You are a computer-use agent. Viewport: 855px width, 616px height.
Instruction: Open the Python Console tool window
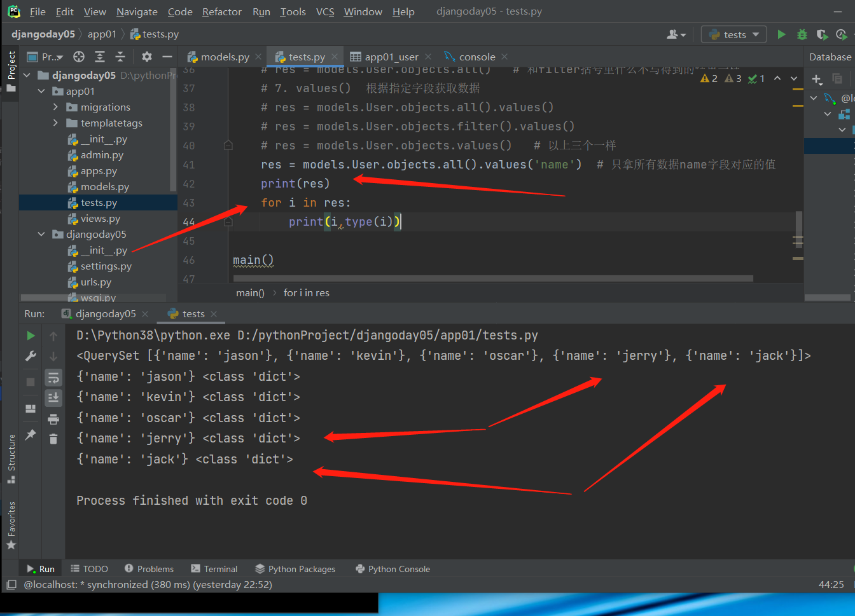(393, 569)
